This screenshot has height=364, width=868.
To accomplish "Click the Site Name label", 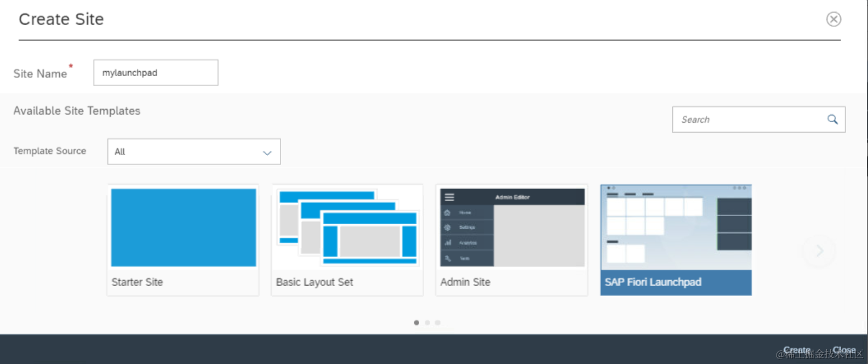I will pos(40,73).
